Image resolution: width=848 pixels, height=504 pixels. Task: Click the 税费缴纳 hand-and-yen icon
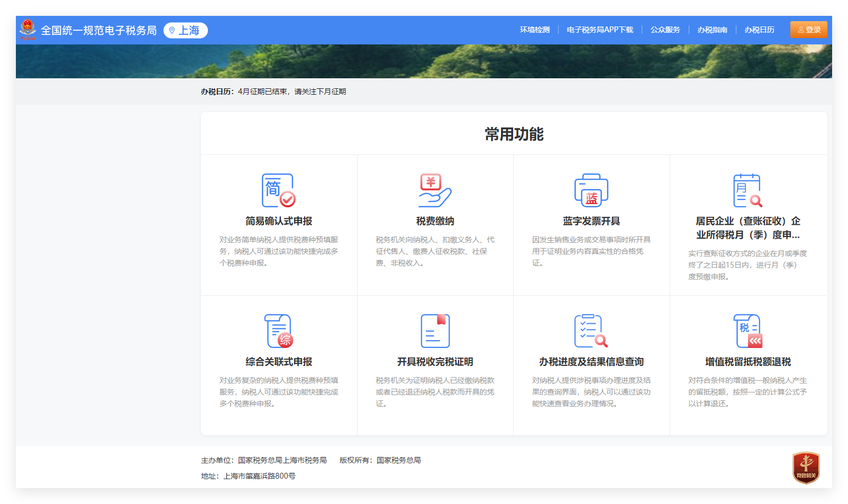point(435,190)
